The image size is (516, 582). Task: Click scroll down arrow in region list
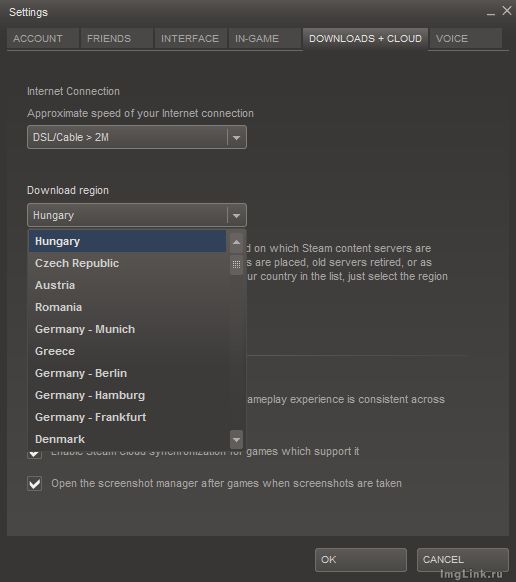pos(236,440)
